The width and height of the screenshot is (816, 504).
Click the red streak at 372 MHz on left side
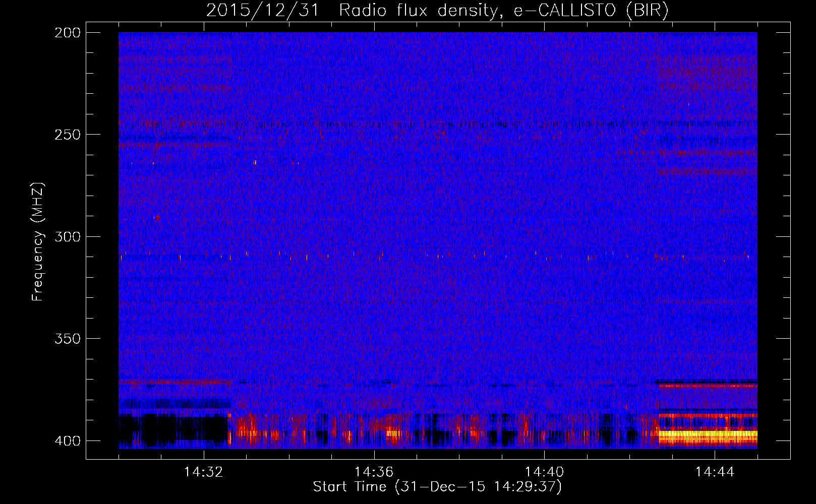pos(174,383)
